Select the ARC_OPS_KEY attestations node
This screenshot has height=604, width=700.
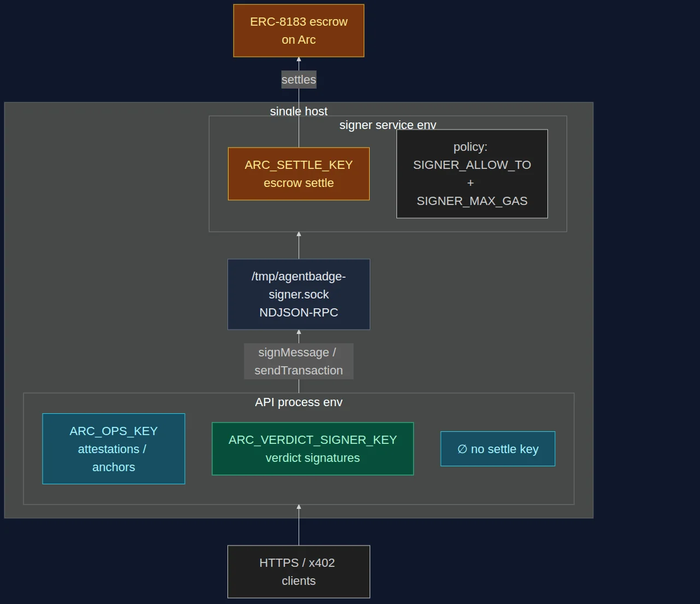tap(114, 449)
